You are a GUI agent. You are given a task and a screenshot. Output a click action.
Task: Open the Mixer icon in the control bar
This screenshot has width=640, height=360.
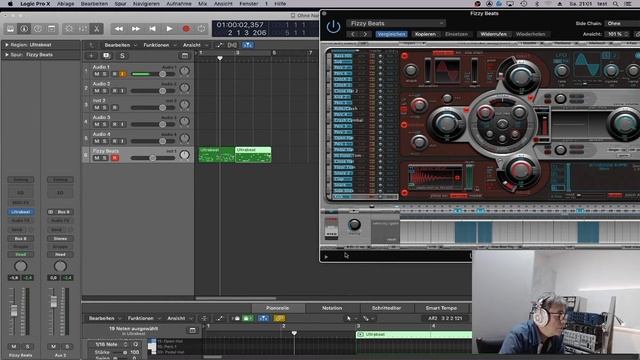(x=82, y=29)
